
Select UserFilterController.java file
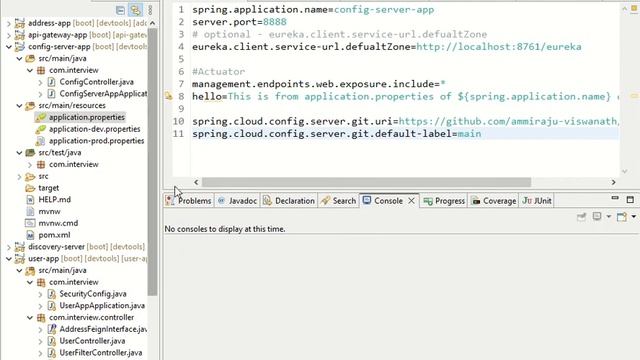[x=101, y=353]
